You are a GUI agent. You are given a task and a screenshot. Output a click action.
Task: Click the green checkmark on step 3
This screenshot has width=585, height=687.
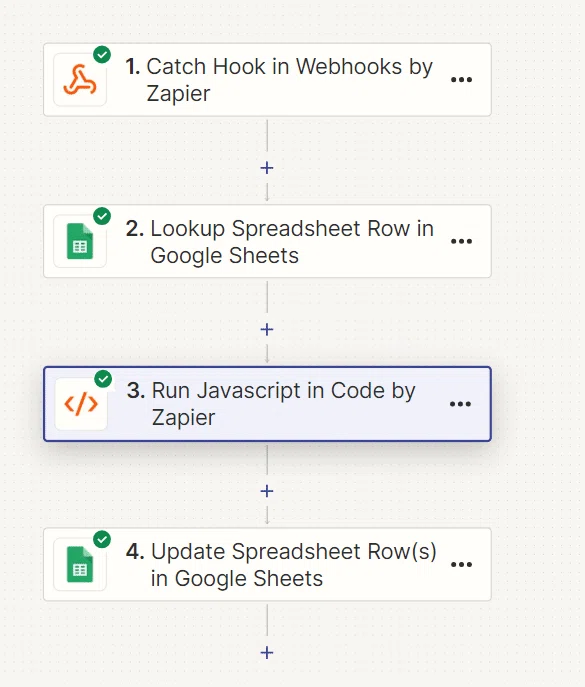(103, 379)
